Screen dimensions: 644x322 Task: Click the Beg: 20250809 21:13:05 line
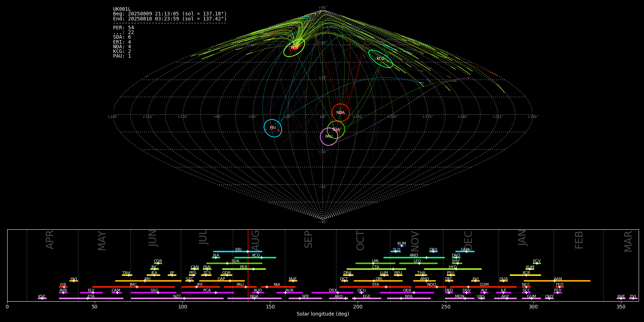[x=170, y=14]
